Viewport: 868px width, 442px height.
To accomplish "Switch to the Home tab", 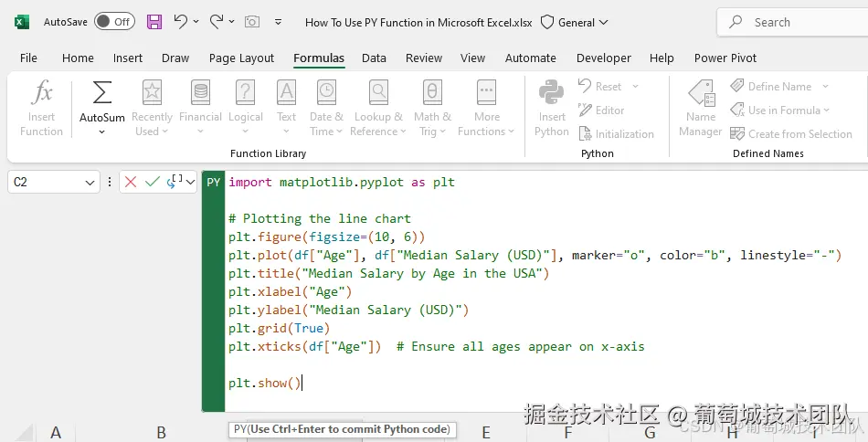I will click(78, 58).
